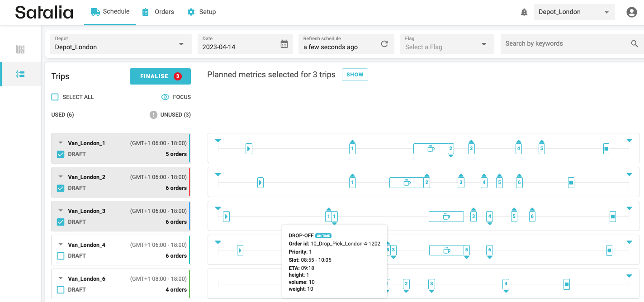Open the user account profile icon
Viewport: 644px width, 302px height.
631,13
